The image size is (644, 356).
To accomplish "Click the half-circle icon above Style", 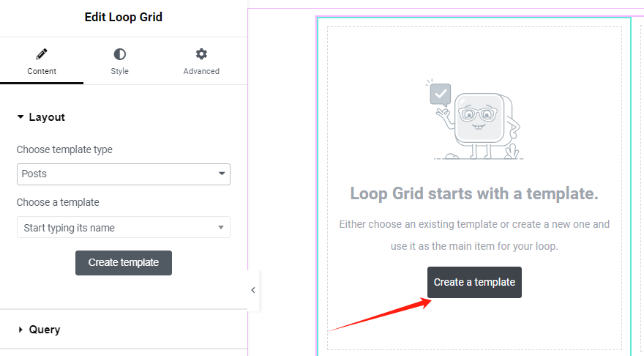I will [x=119, y=54].
